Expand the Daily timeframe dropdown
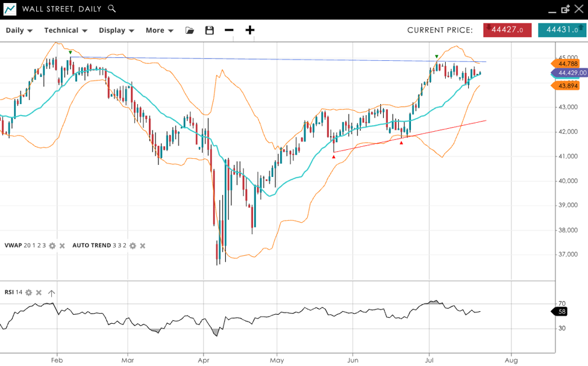Screen dimensions: 588x366 point(19,30)
